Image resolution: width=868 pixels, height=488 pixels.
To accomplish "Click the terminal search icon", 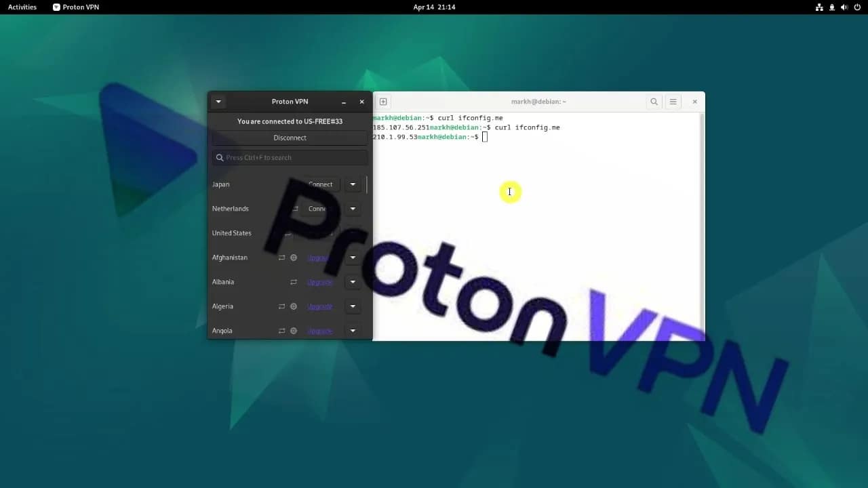I will 654,102.
